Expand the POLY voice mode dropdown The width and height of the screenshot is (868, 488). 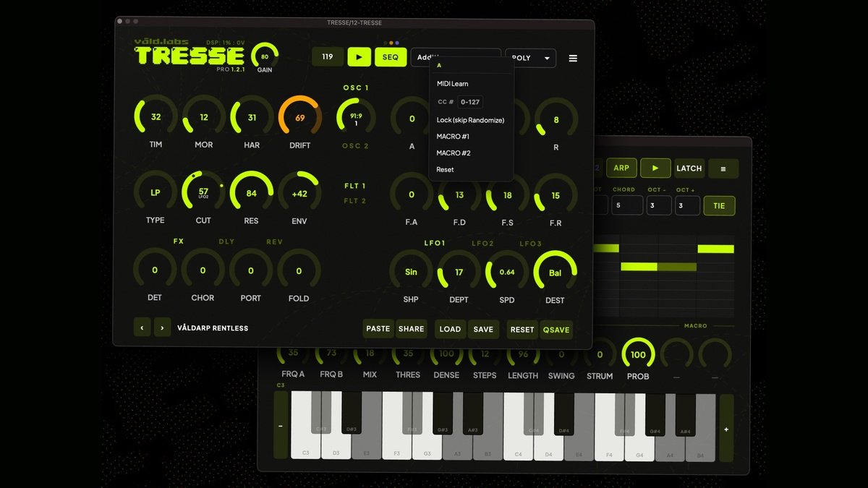530,59
